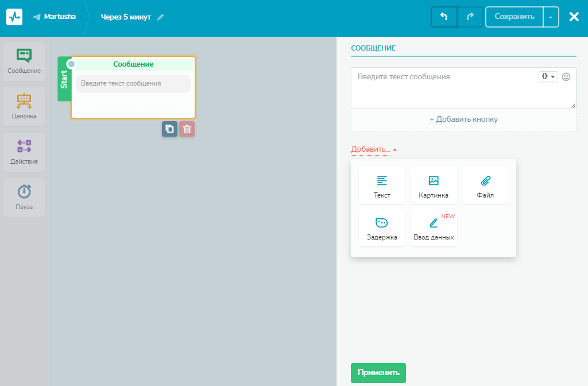This screenshot has width=588, height=386.
Task: Add a Цепочка block from sidebar
Action: [24, 106]
